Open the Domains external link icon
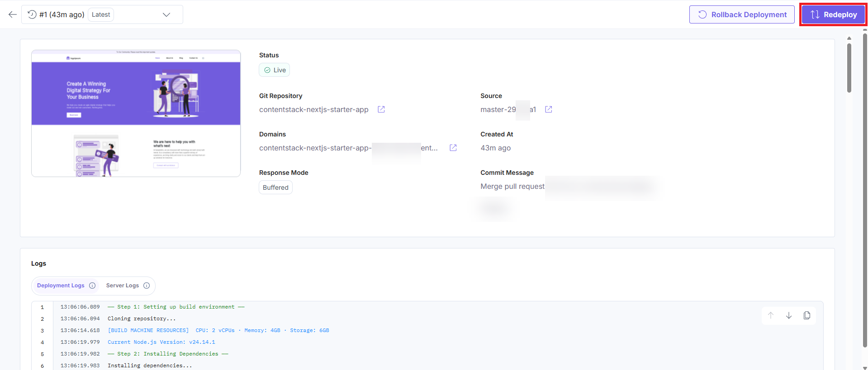This screenshot has width=868, height=370. click(453, 148)
